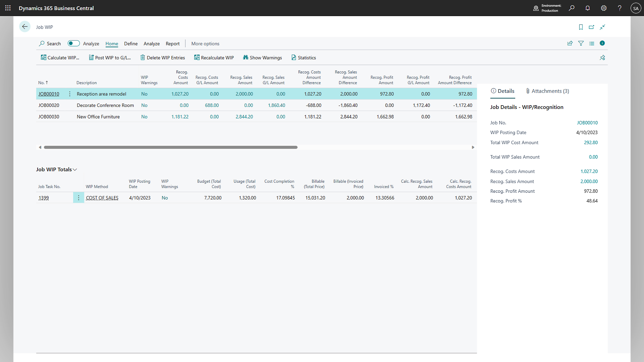Click the filter icon in toolbar
The height and width of the screenshot is (362, 644).
581,43
